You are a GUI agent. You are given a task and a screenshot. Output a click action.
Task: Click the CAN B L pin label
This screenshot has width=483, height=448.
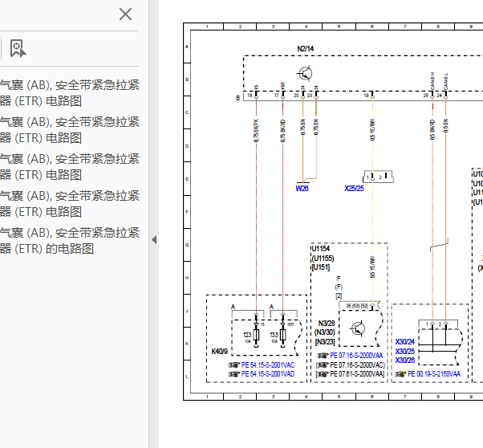click(446, 81)
